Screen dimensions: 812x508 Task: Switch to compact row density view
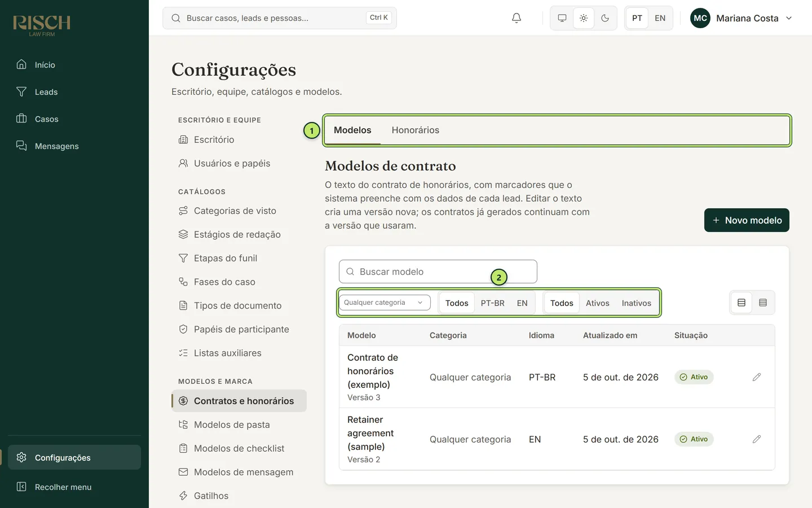click(x=763, y=303)
